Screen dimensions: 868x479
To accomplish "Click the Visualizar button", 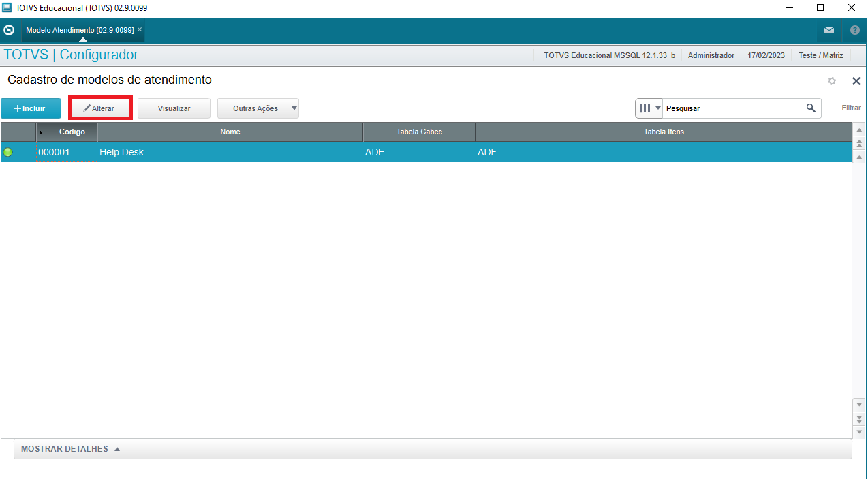I will (174, 108).
